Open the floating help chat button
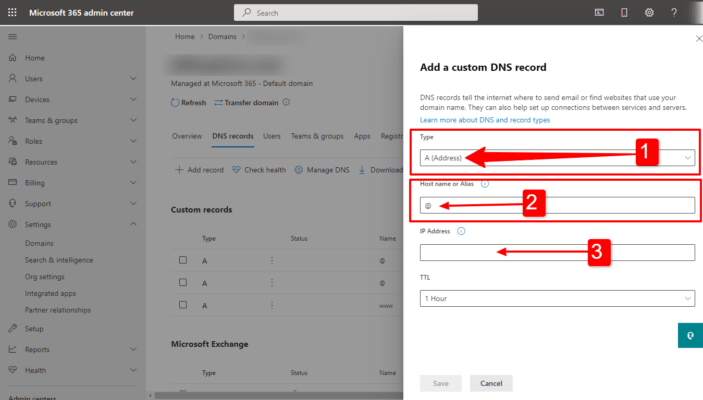Viewport: 703px width, 400px height. (x=690, y=335)
